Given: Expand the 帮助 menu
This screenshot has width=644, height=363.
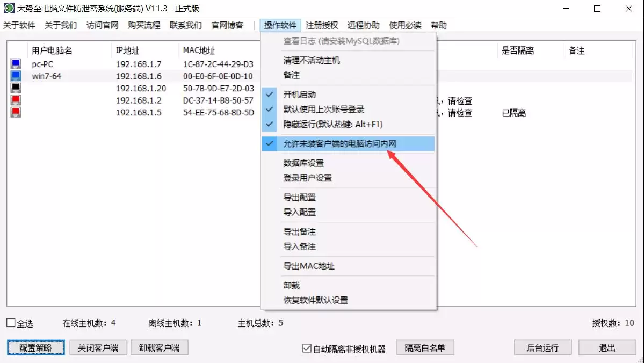Looking at the screenshot, I should click(x=439, y=25).
